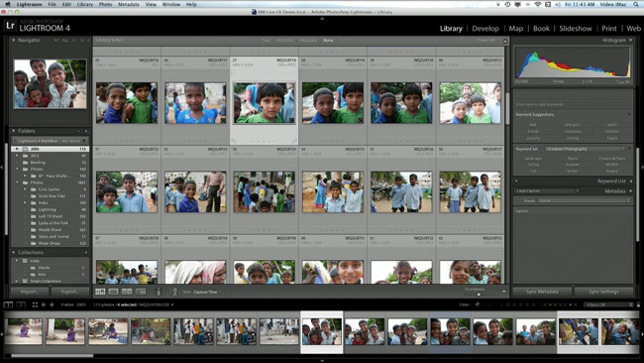Click the small grid icon in filmstrip bar
The height and width of the screenshot is (363, 644).
pyautogui.click(x=35, y=304)
